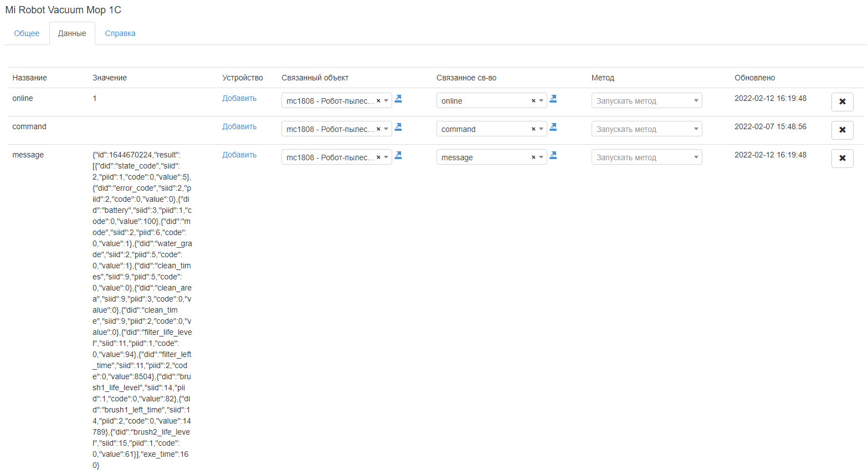
Task: Expand the linked object dropdown for command
Action: pos(386,129)
